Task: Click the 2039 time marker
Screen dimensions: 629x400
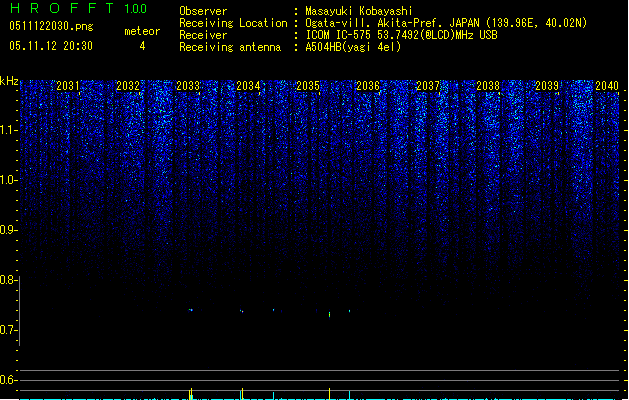Action: click(x=547, y=85)
